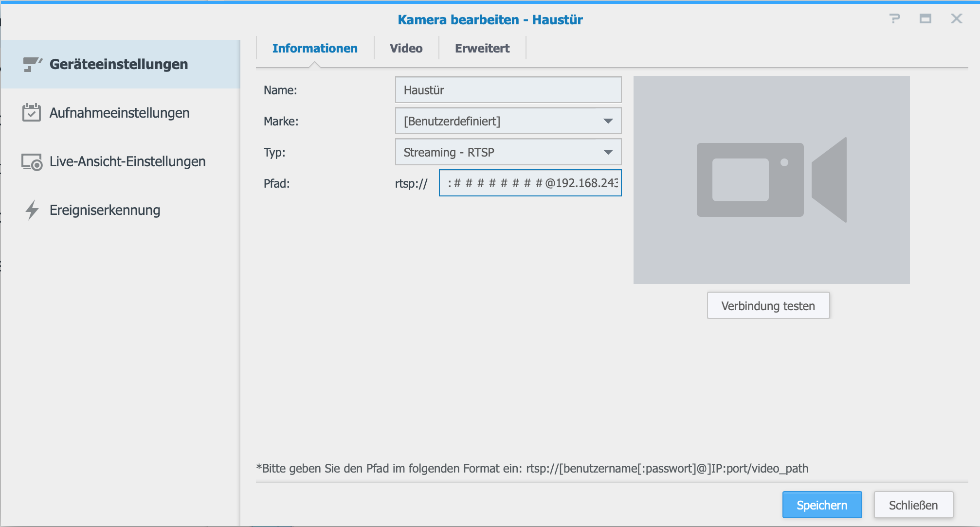Go to Live-Ansicht-Einstellungen
The height and width of the screenshot is (527, 980).
[121, 161]
